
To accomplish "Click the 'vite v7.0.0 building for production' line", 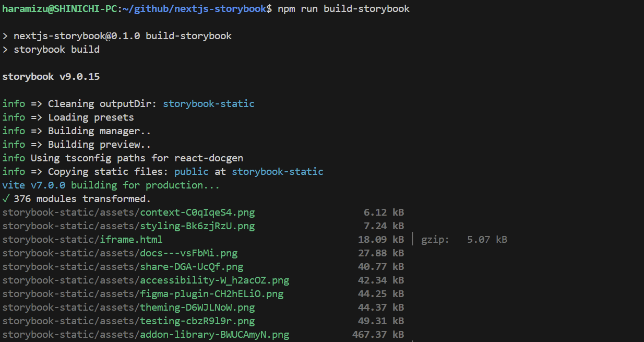I will [x=111, y=185].
